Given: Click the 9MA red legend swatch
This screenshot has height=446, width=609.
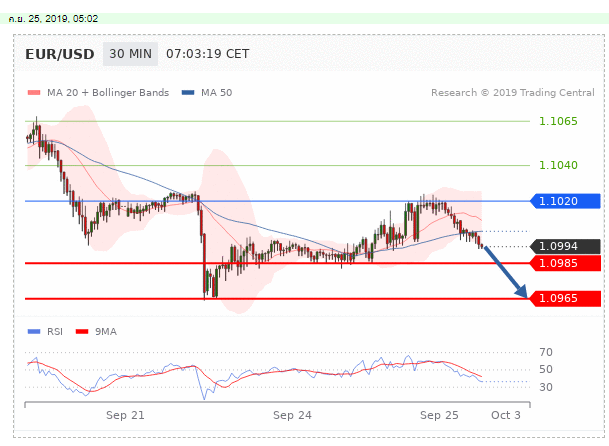Looking at the screenshot, I should pyautogui.click(x=82, y=332).
